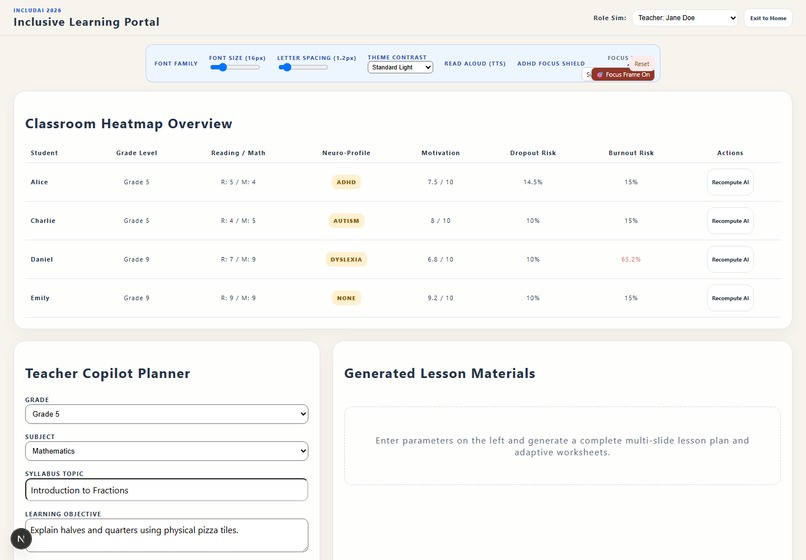
Task: Click the Teacher Copilot Planner heading
Action: pyautogui.click(x=107, y=373)
